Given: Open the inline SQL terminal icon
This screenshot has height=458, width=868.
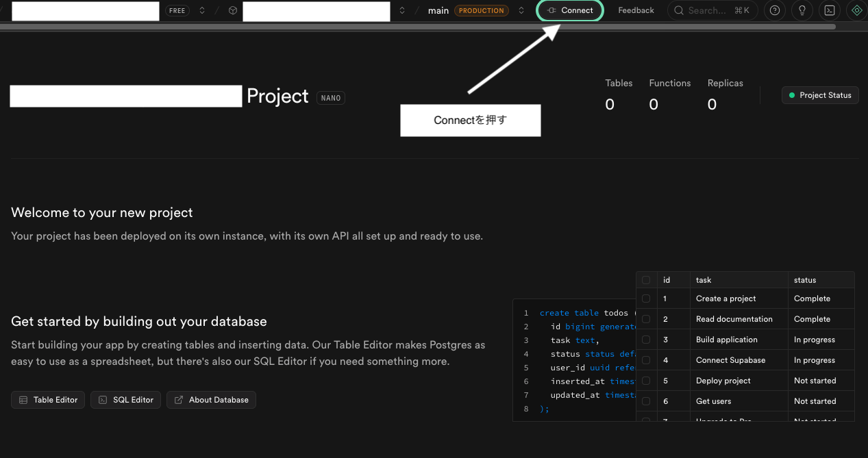Looking at the screenshot, I should (830, 10).
